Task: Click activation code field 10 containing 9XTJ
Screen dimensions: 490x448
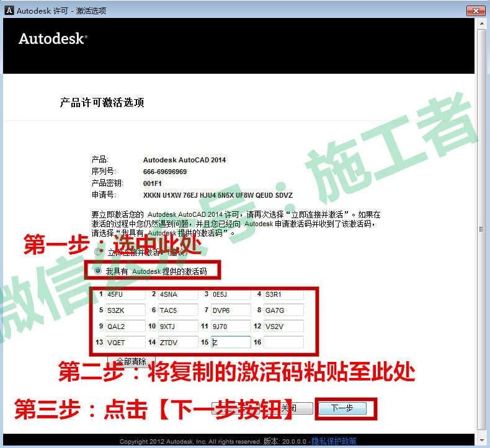Action: (x=178, y=326)
